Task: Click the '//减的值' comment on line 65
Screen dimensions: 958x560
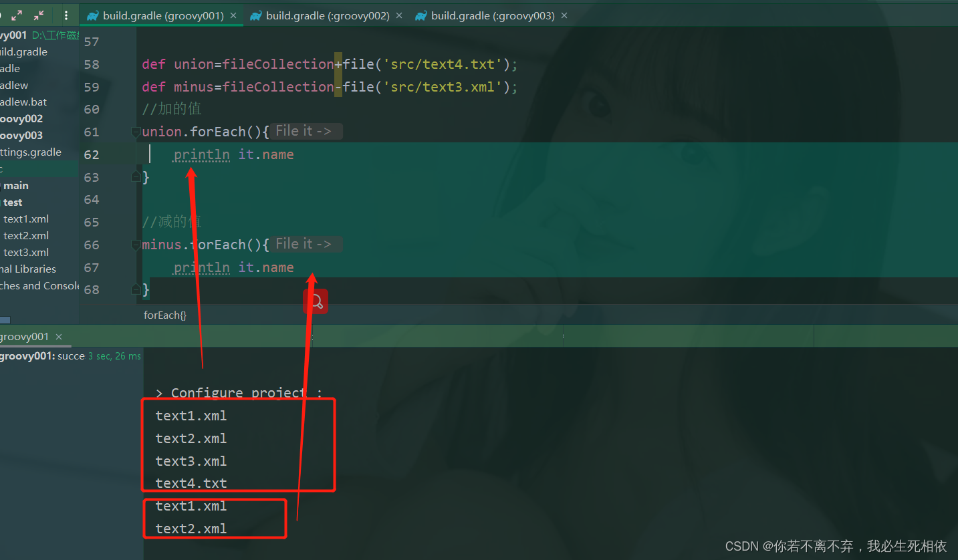Action: coord(172,222)
